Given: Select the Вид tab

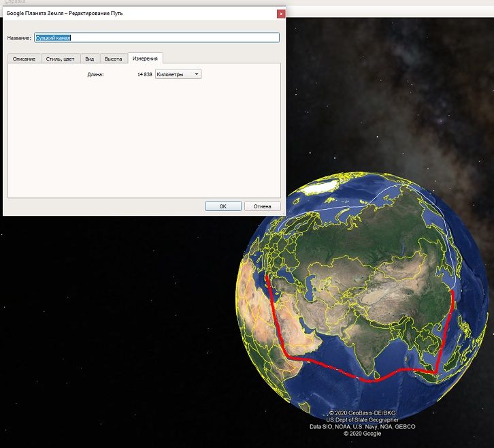Looking at the screenshot, I should click(x=90, y=59).
